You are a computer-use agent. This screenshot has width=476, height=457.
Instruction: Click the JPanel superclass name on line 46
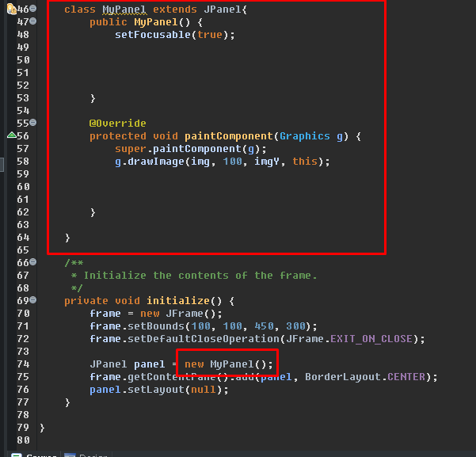click(x=223, y=10)
